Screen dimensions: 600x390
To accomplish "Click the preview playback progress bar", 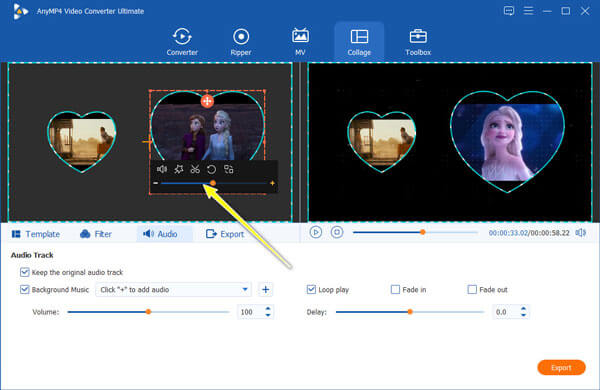I will 415,232.
